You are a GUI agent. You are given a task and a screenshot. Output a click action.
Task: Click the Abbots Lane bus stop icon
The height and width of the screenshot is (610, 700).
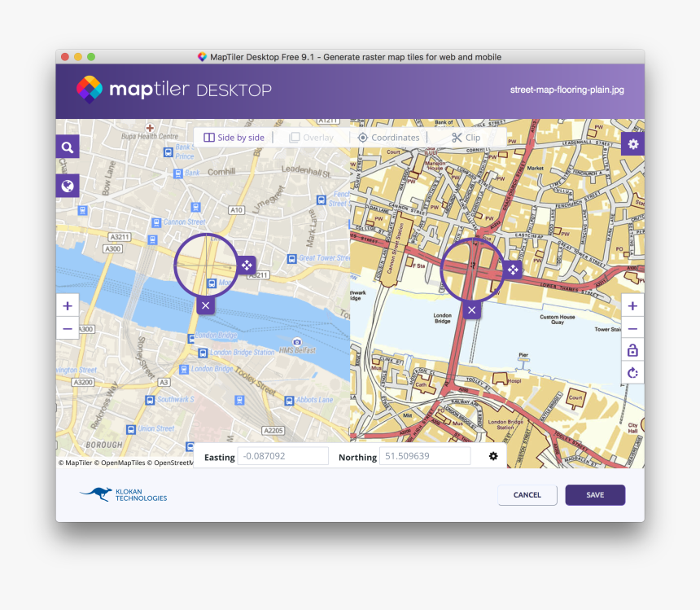[289, 401]
